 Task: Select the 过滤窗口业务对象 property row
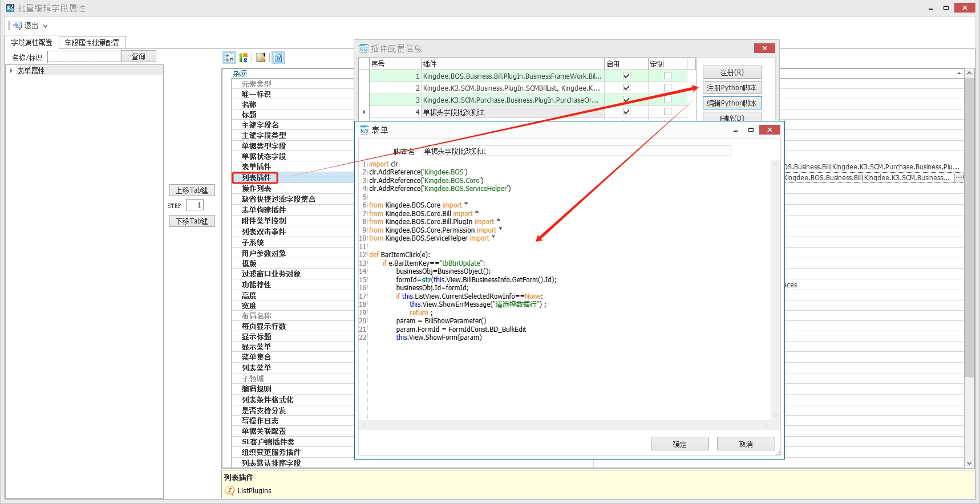click(x=293, y=274)
